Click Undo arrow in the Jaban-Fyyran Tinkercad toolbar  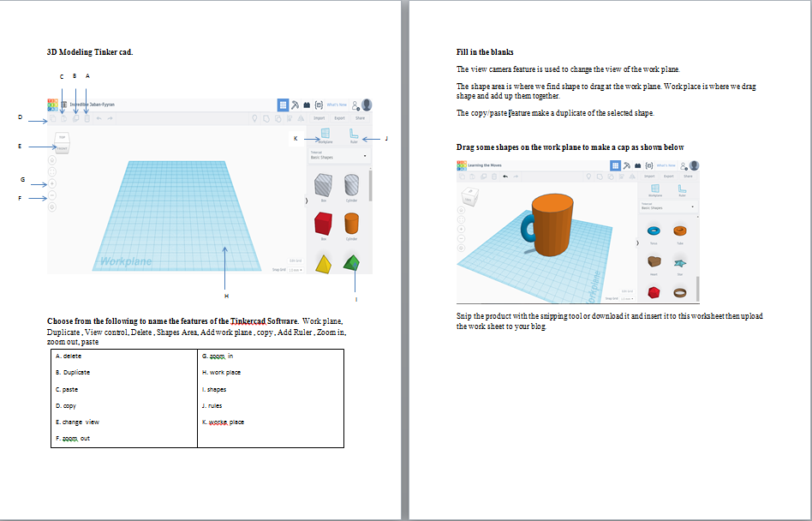point(99,118)
